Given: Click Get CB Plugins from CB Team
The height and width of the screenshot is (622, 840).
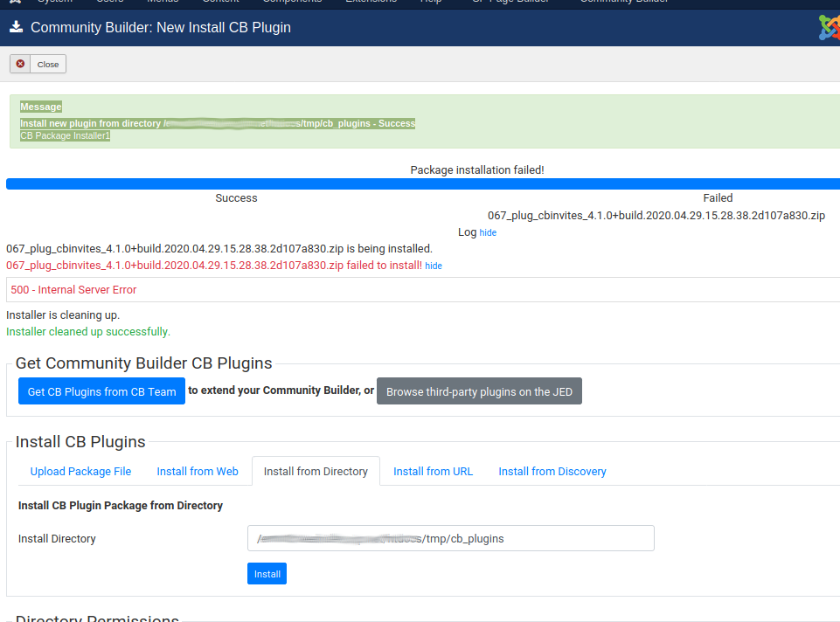Looking at the screenshot, I should (101, 391).
